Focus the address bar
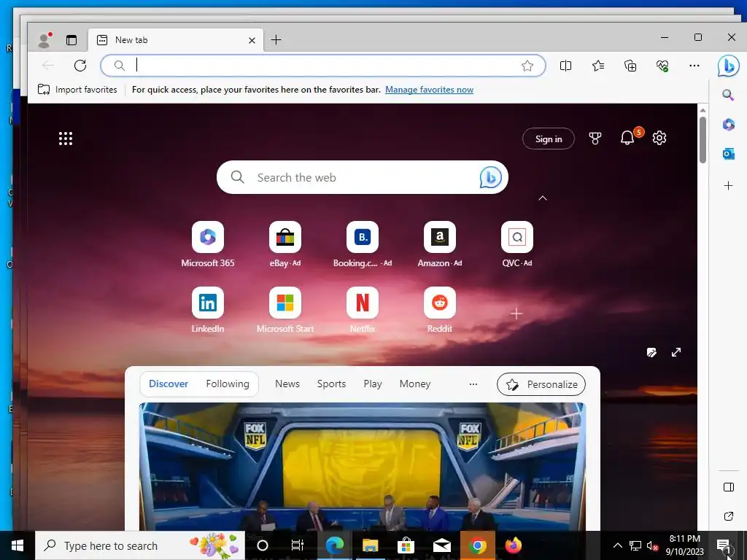 (323, 66)
